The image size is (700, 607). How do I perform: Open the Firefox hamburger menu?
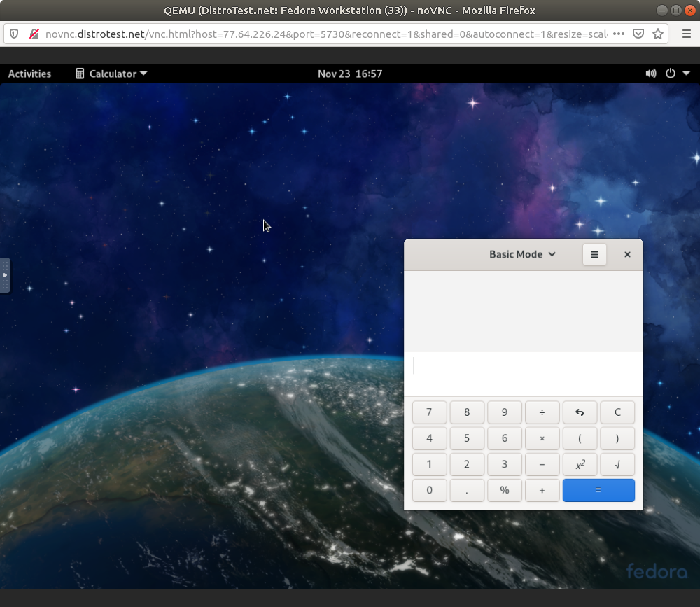(687, 34)
